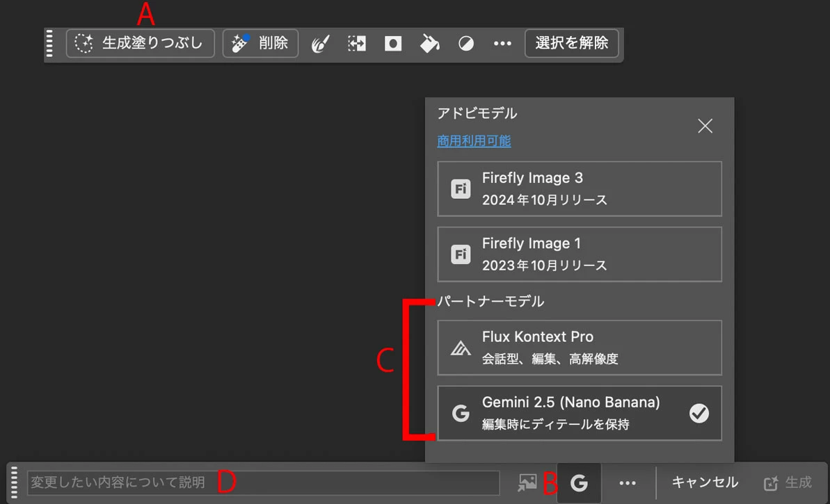
Task: Click the Flux Kontext Pro logo icon
Action: point(461,348)
